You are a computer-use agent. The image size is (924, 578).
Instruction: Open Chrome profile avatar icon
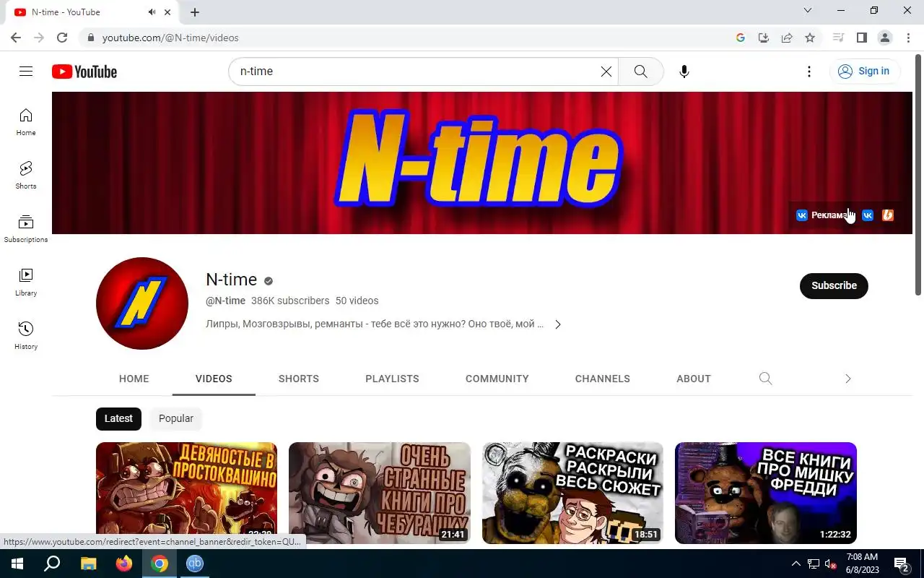coord(884,38)
